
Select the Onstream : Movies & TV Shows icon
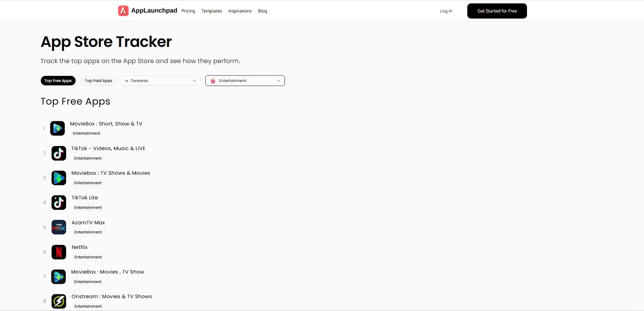coord(59,301)
